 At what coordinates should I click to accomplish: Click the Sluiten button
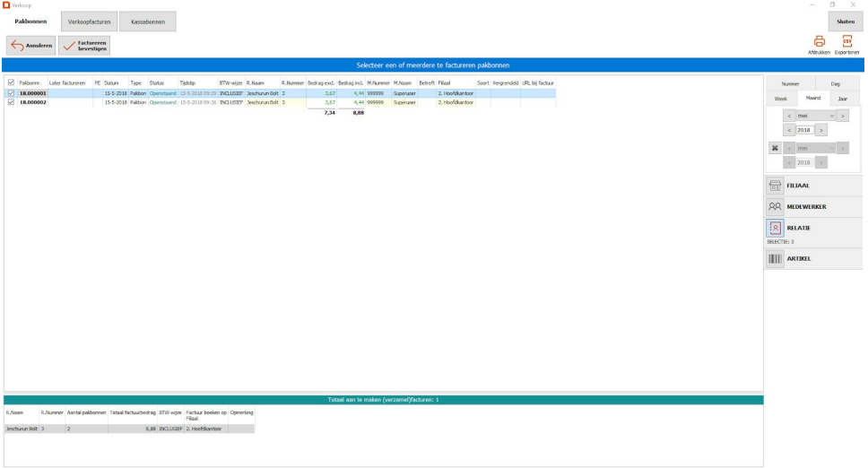click(846, 21)
